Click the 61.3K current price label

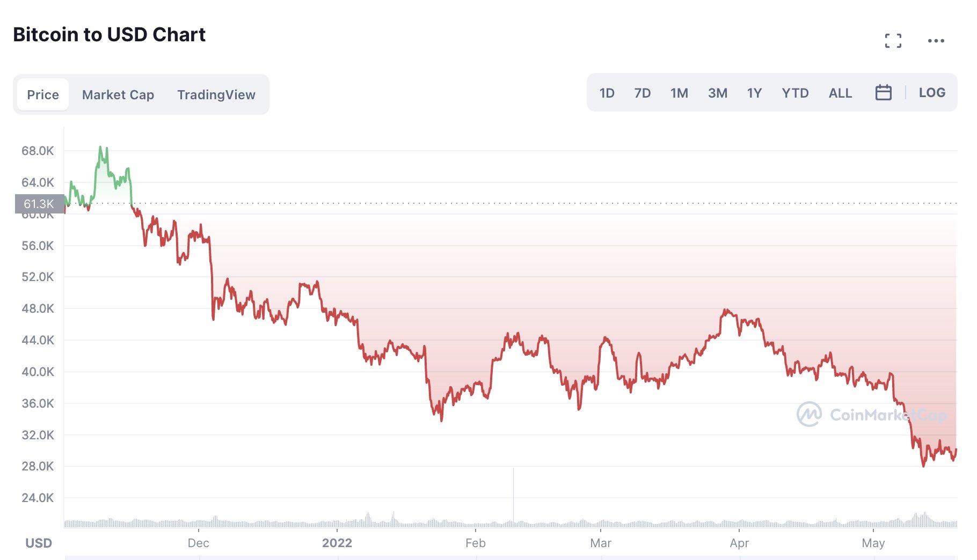(39, 204)
